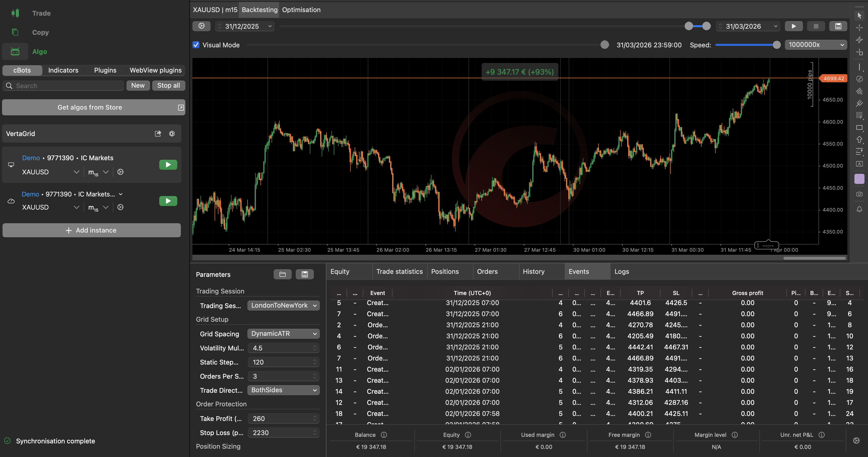Screen dimensions: 868x457
Task: Start the first XAUUSD demo instance
Action: click(x=168, y=165)
